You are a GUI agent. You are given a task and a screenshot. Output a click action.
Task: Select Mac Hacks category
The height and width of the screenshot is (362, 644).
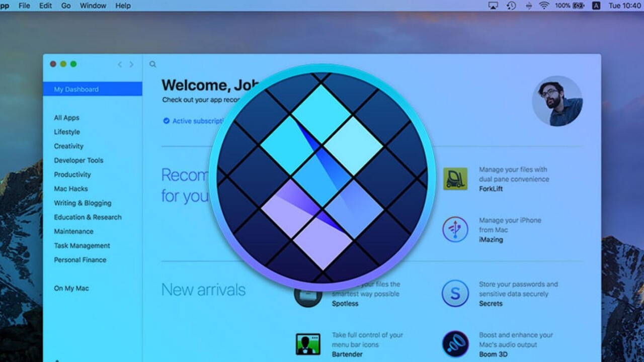[71, 189]
